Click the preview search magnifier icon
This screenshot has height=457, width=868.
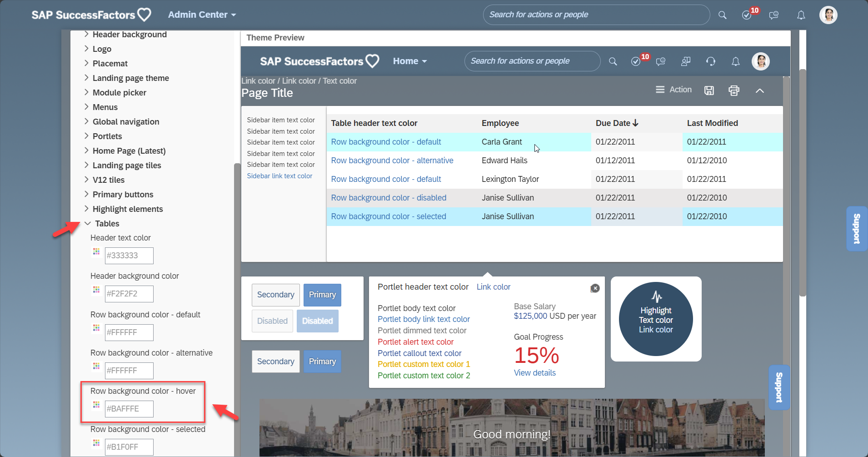click(x=613, y=61)
